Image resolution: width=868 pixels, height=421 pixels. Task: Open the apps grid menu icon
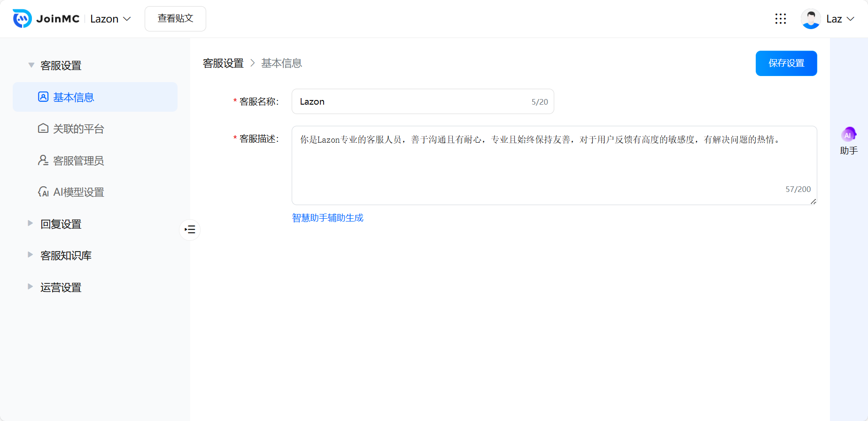(x=780, y=19)
